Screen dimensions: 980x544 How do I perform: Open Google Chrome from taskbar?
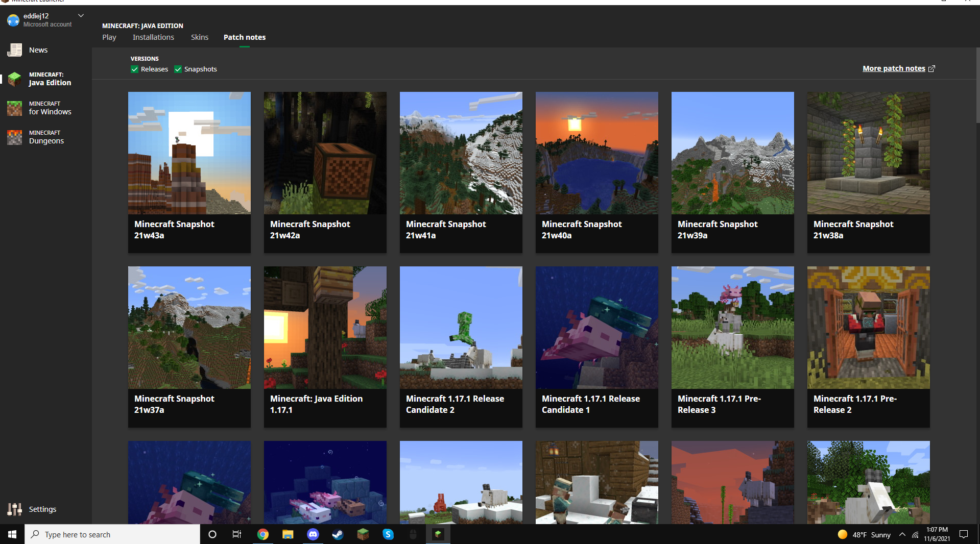pyautogui.click(x=262, y=534)
